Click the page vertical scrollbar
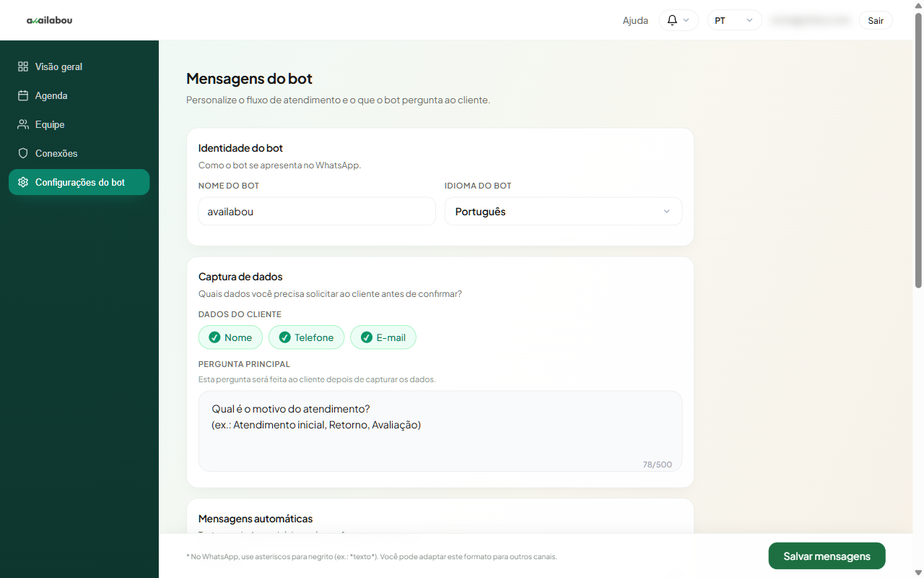 point(918,150)
